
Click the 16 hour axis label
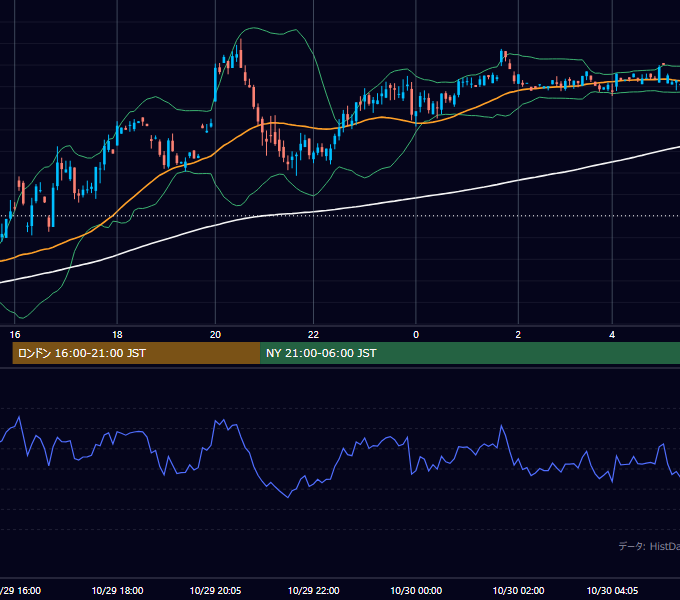tap(15, 335)
